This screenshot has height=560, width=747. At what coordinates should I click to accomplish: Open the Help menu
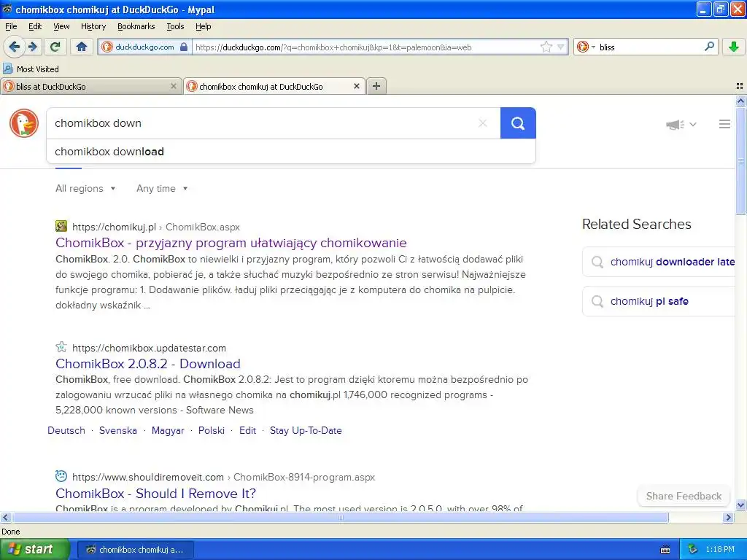pyautogui.click(x=203, y=26)
